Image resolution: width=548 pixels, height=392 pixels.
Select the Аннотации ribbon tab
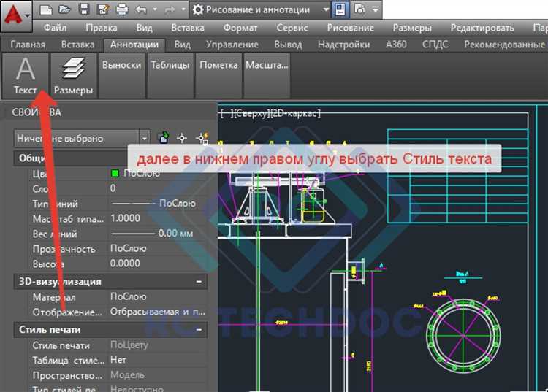click(134, 45)
